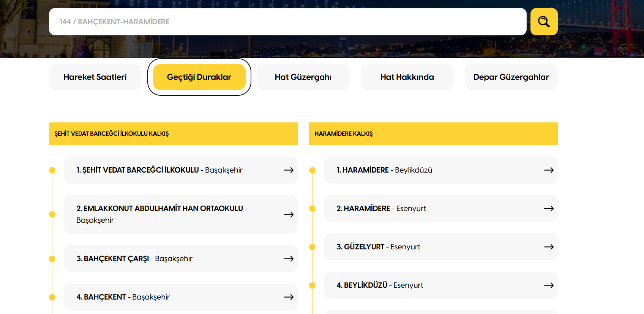Click the yellow magnifier search button
Image resolution: width=644 pixels, height=314 pixels.
pyautogui.click(x=544, y=22)
